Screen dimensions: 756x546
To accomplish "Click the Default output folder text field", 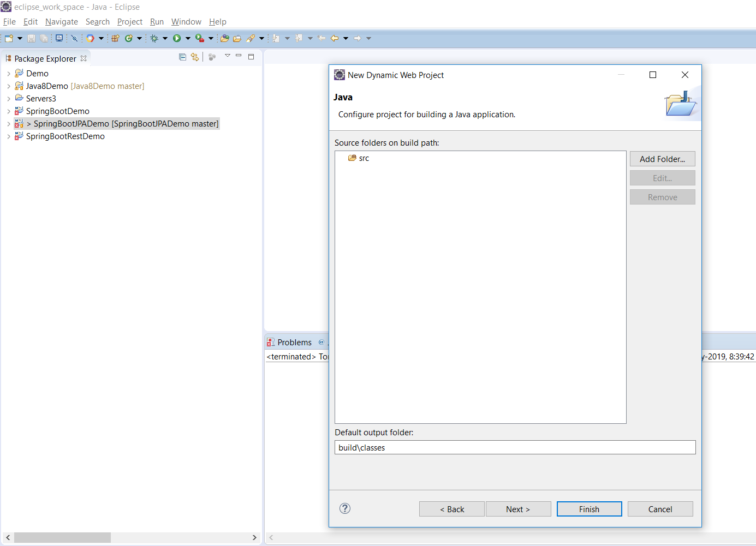I will point(515,447).
